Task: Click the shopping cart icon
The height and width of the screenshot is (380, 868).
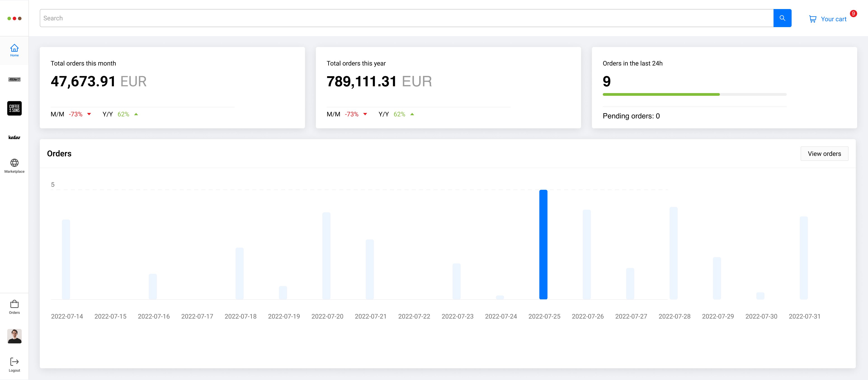Action: (x=812, y=19)
